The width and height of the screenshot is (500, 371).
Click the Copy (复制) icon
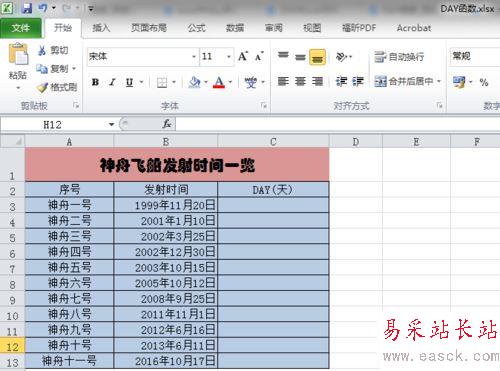tap(42, 69)
